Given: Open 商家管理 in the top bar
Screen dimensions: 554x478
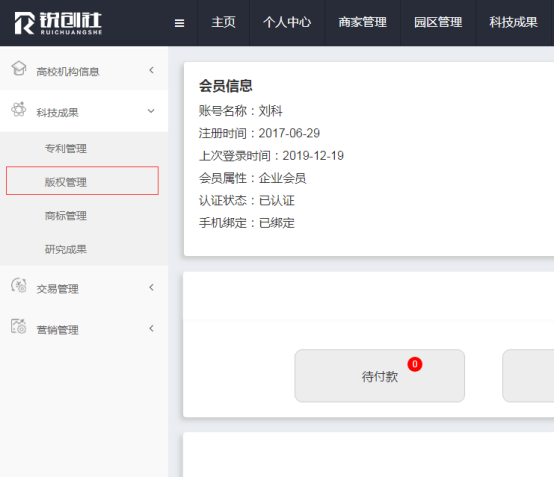Looking at the screenshot, I should 363,23.
